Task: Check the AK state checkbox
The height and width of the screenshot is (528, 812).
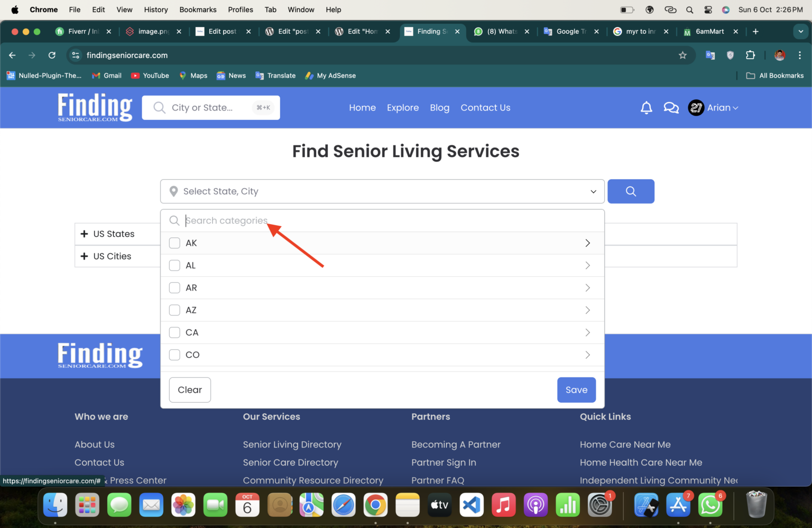Action: point(174,243)
